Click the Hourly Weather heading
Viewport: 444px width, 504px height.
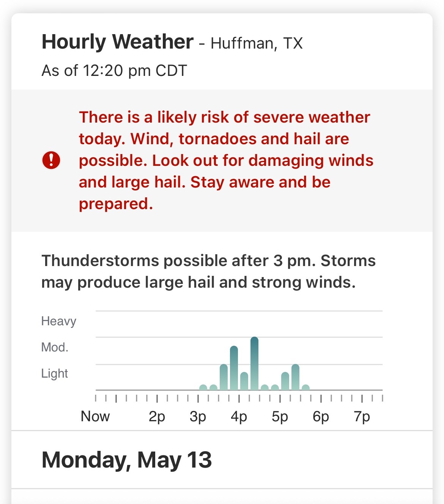[x=118, y=42]
